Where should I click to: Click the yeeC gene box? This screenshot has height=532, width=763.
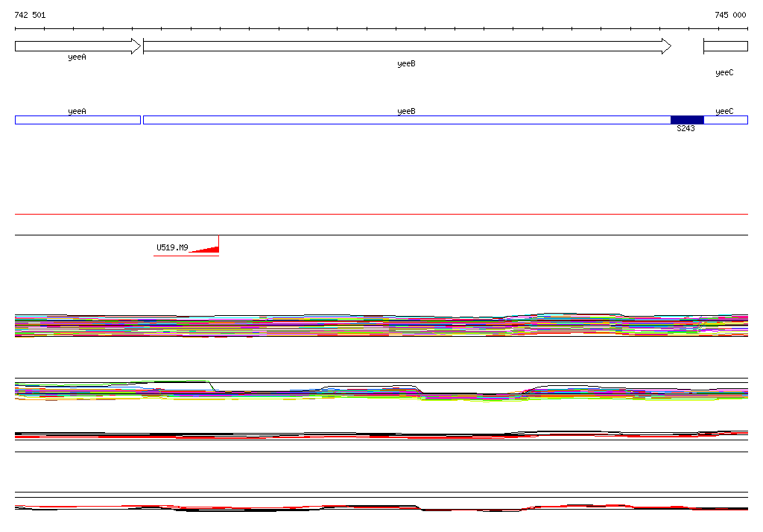click(726, 46)
